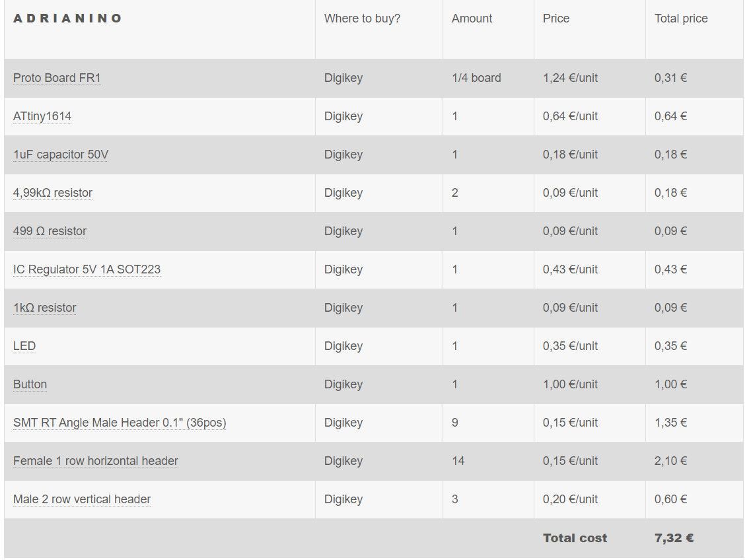Click the 1/4 board amount cell
The height and width of the screenshot is (560, 751).
[476, 78]
